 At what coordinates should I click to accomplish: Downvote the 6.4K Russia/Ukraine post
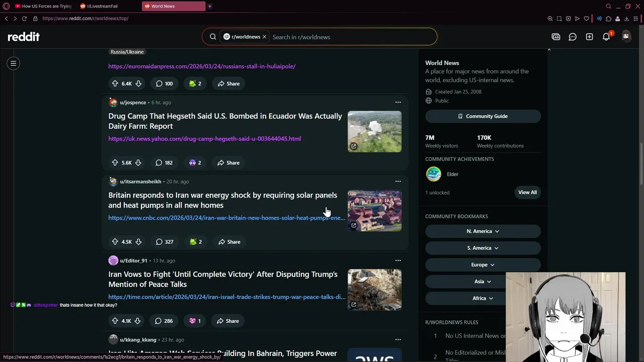pyautogui.click(x=138, y=83)
